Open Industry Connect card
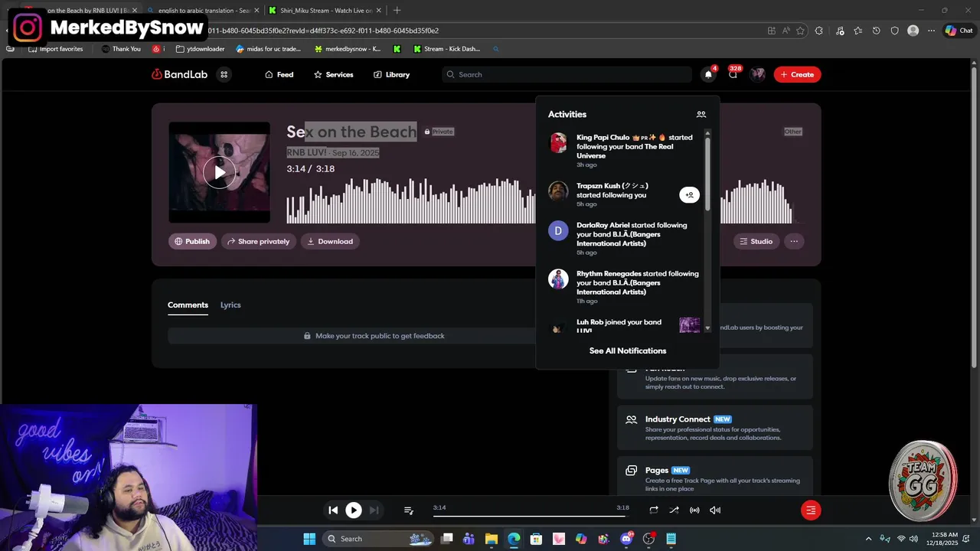 tap(715, 428)
